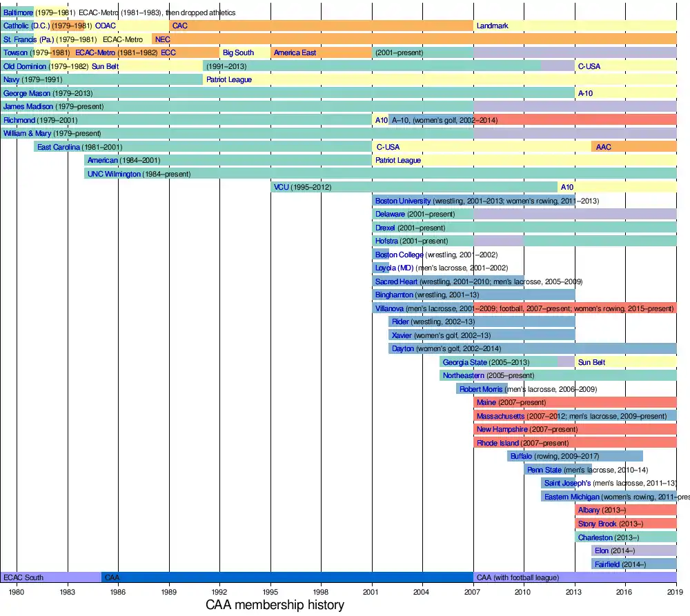Click the 2001 year marker on axis

(x=371, y=592)
